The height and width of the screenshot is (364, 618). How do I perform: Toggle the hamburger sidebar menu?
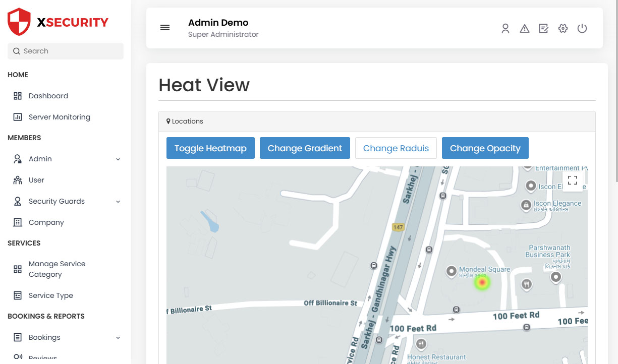point(165,27)
